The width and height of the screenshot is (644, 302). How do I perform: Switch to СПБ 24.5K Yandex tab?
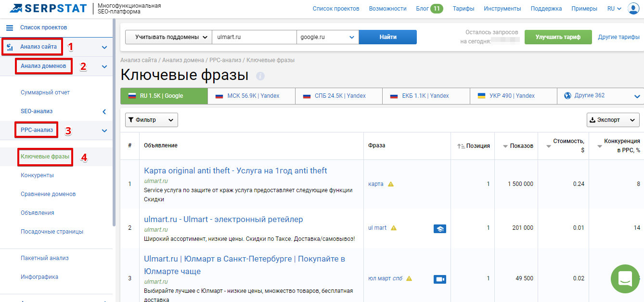(x=339, y=96)
